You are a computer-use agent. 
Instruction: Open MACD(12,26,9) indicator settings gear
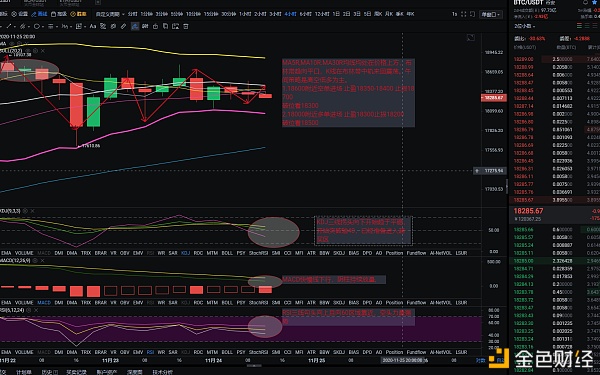point(35,261)
